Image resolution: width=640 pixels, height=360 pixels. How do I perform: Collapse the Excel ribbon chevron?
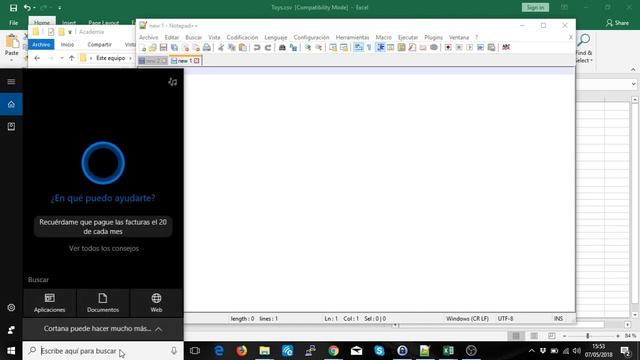tap(633, 69)
